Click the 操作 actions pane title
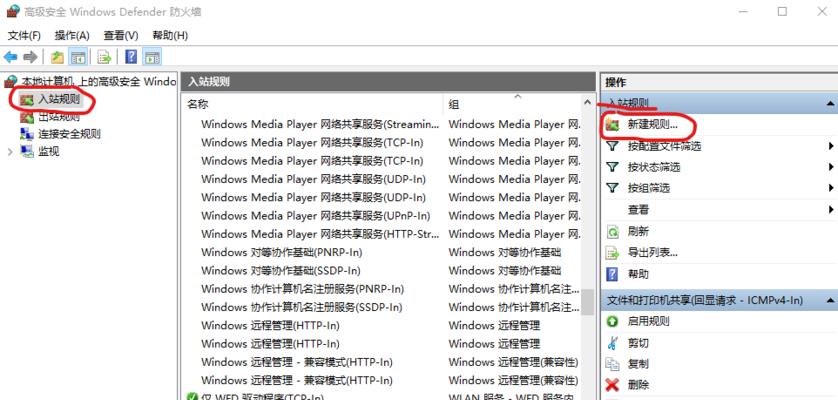 pos(615,82)
